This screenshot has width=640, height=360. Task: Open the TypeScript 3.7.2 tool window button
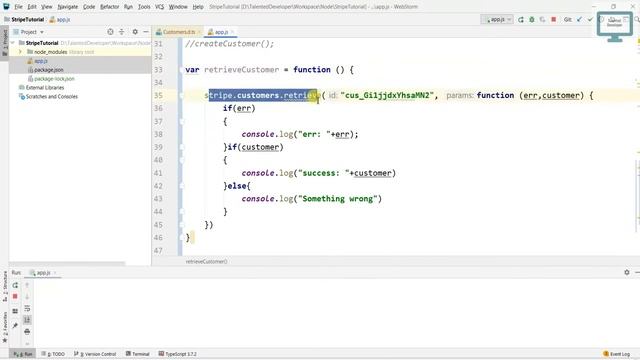tap(177, 354)
